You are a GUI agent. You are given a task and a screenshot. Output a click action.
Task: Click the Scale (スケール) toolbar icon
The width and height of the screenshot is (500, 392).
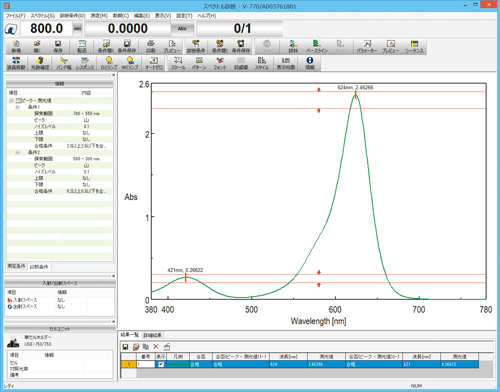178,63
